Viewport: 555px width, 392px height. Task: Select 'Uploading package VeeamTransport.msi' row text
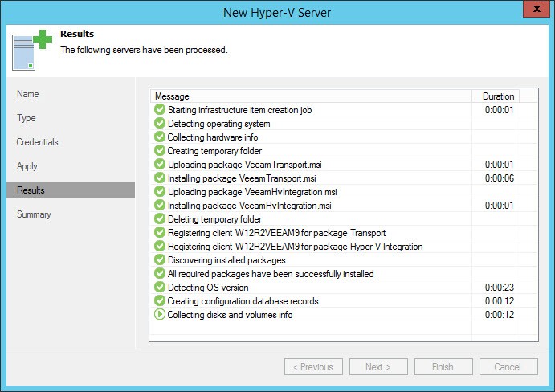tap(245, 165)
